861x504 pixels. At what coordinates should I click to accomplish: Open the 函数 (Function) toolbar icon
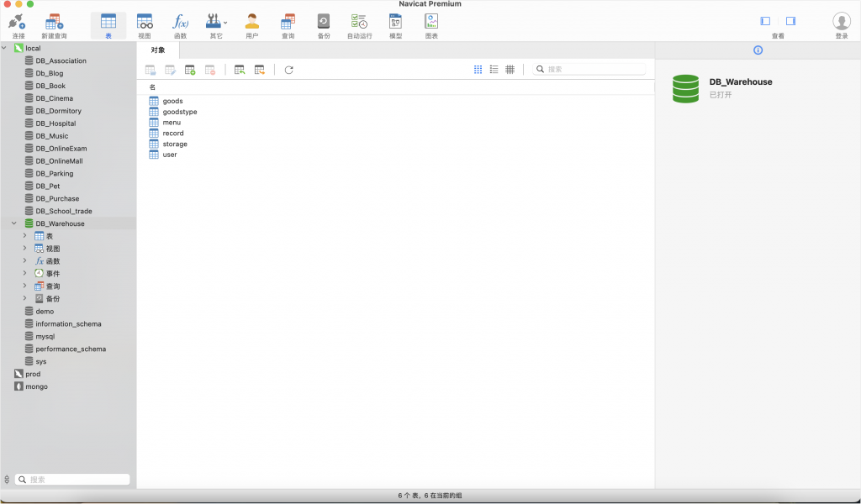(x=180, y=25)
